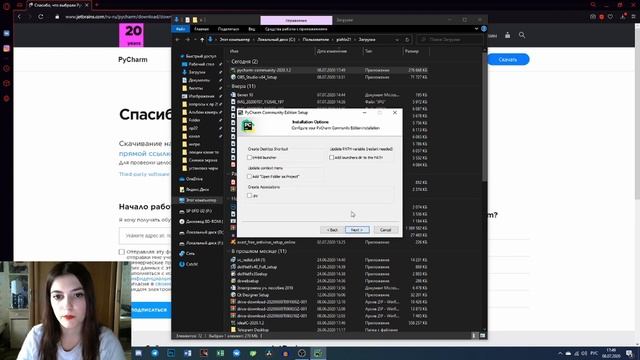Open the PyCharm installer in the taskbar
The height and width of the screenshot is (360, 640).
coord(318,353)
